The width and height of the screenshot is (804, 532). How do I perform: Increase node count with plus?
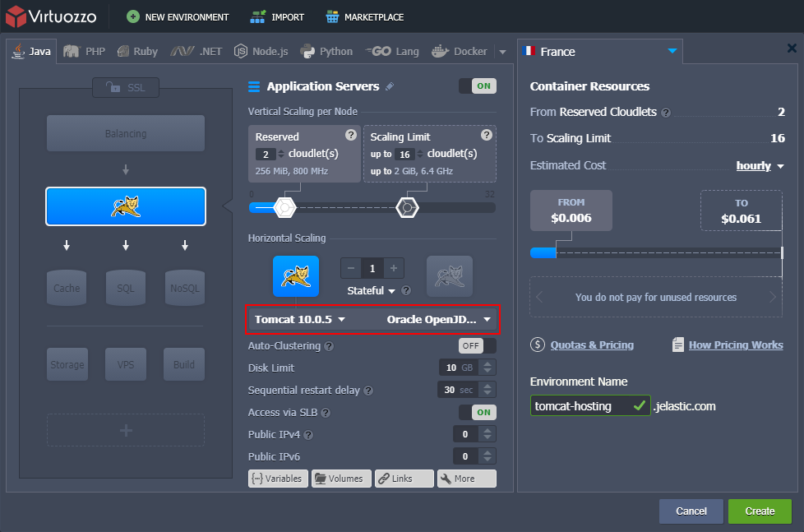(394, 268)
